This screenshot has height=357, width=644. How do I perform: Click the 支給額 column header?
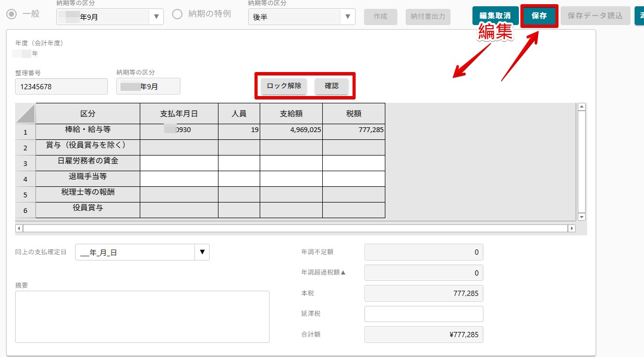(291, 113)
